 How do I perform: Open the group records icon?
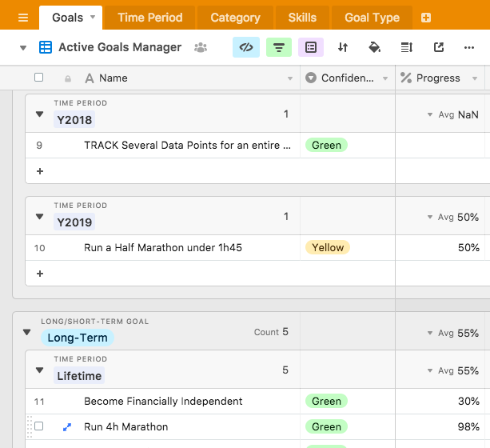coord(311,47)
